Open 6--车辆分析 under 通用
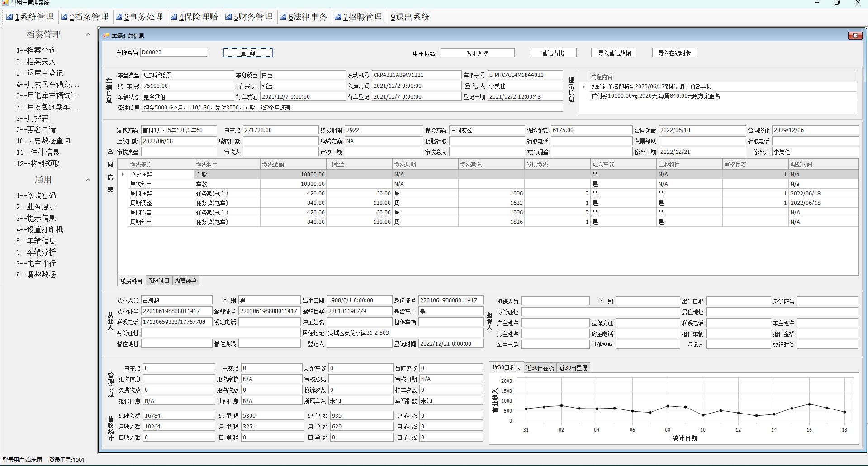Viewport: 868px width, 466px height. click(x=36, y=252)
